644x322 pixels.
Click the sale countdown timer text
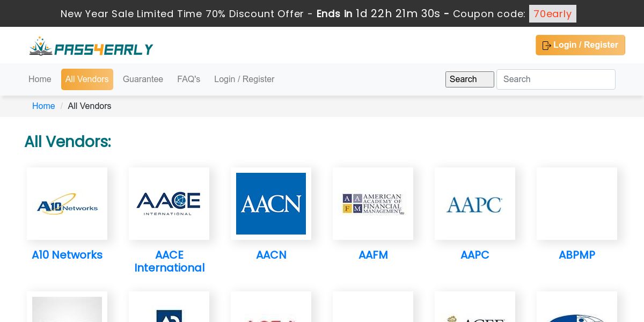[x=398, y=13]
